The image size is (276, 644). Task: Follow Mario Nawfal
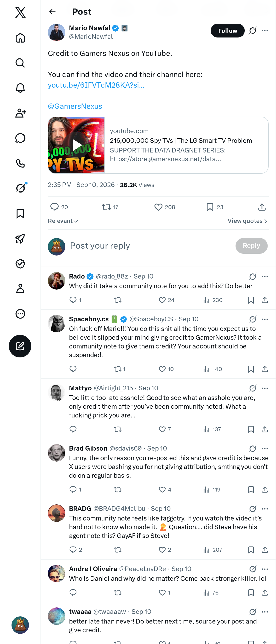click(227, 31)
